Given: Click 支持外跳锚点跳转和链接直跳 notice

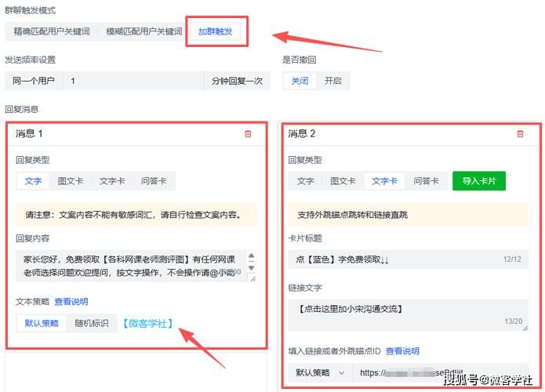Looking at the screenshot, I should pyautogui.click(x=408, y=215).
